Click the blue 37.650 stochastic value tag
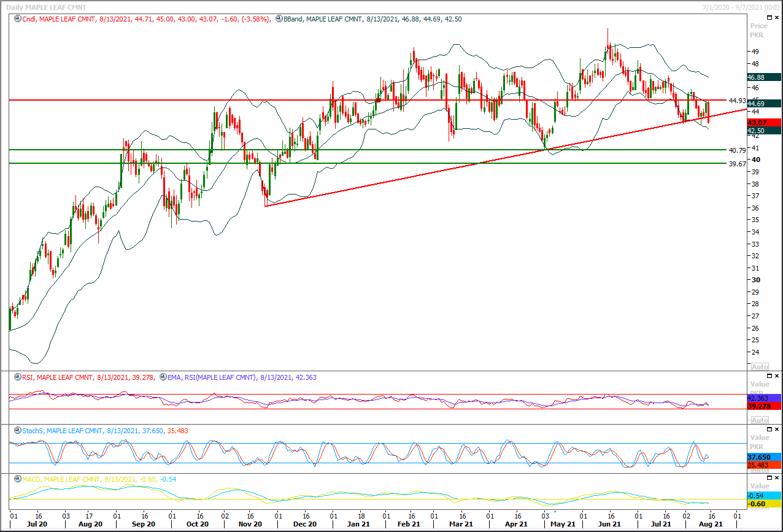 [764, 457]
